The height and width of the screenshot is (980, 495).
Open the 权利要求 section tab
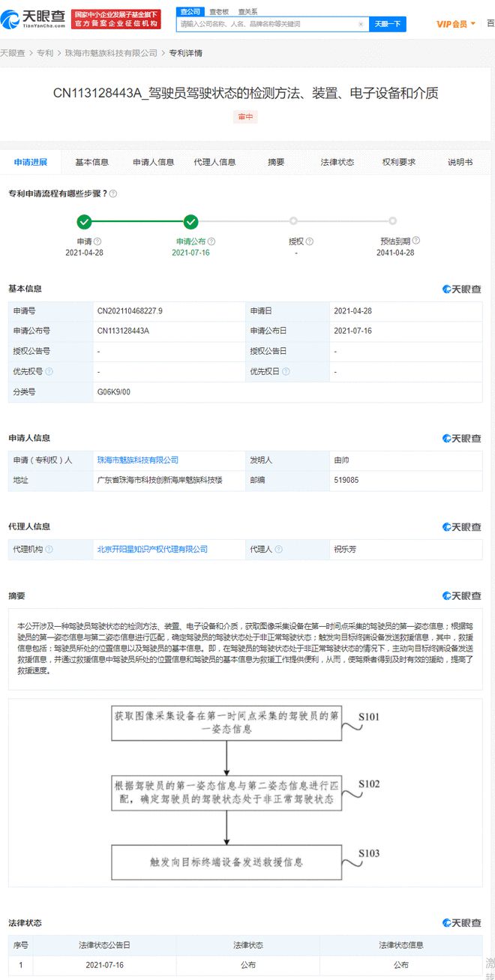point(398,162)
